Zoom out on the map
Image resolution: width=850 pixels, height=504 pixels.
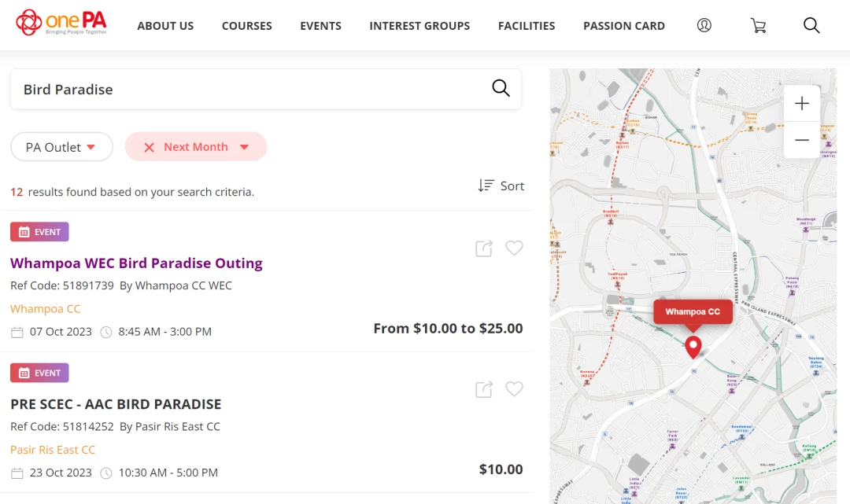tap(802, 140)
